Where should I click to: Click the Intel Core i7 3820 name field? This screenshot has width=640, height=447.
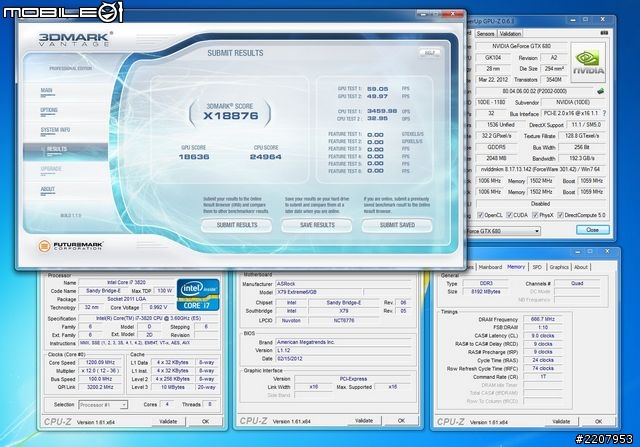coord(126,282)
